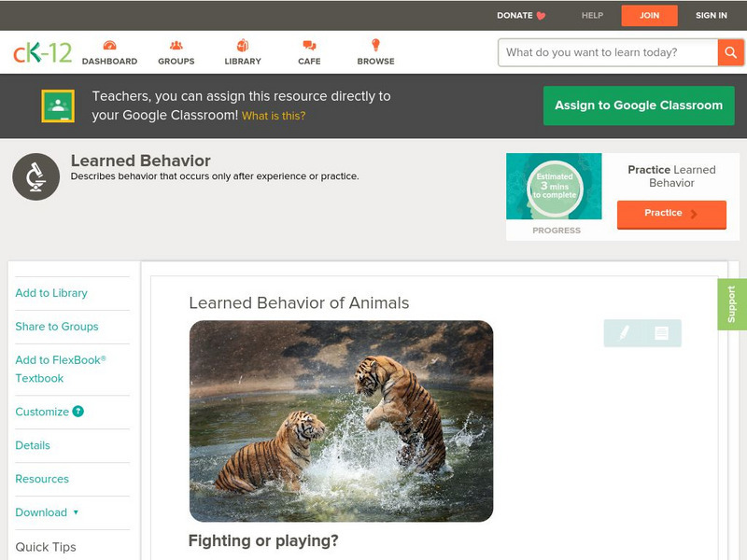Open the Groups people icon
This screenshot has height=560, width=747.
pos(176,45)
